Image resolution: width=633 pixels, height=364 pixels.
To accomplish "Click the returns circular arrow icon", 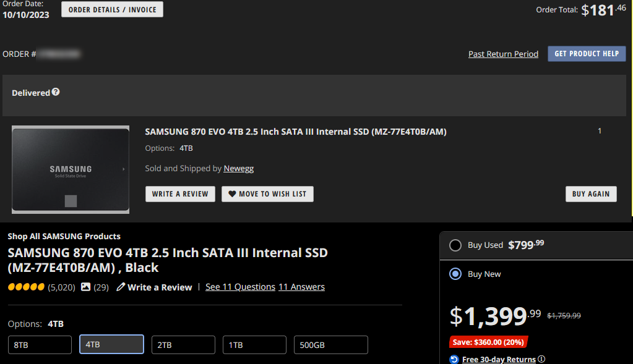I will pyautogui.click(x=454, y=359).
